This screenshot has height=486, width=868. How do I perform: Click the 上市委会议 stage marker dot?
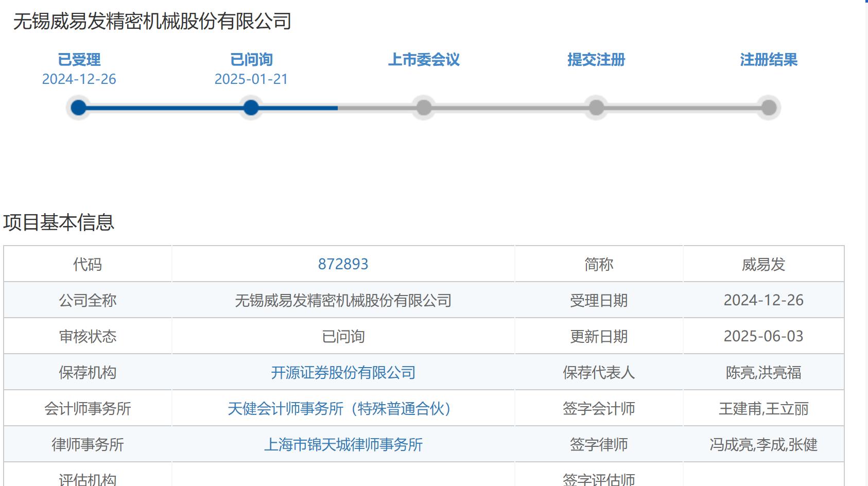click(424, 108)
